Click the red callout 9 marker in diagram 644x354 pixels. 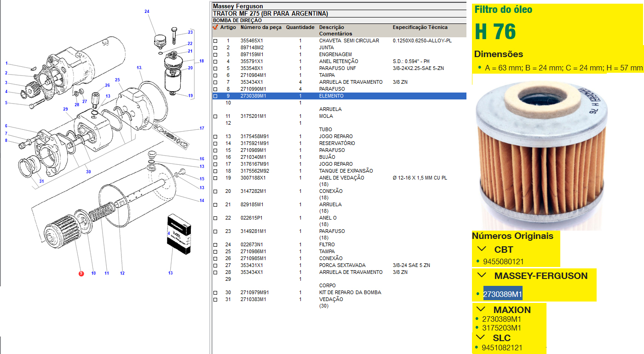(x=81, y=273)
